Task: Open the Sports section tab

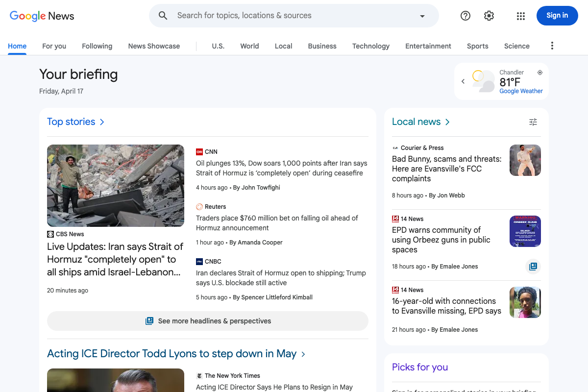Action: click(477, 46)
